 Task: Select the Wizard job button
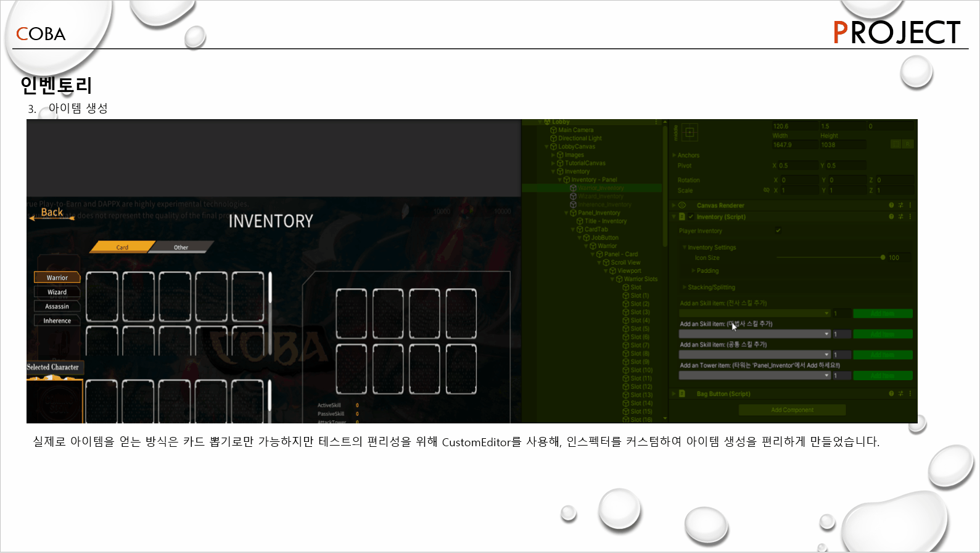click(x=57, y=292)
